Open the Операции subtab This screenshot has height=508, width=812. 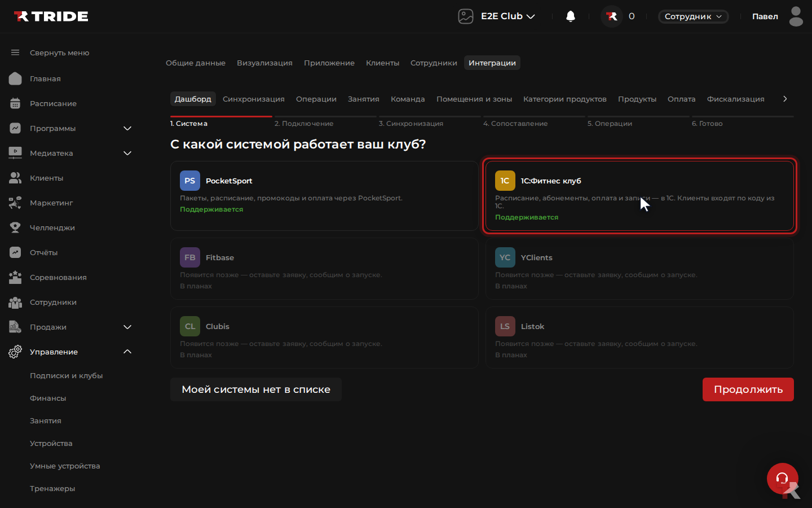pyautogui.click(x=316, y=99)
